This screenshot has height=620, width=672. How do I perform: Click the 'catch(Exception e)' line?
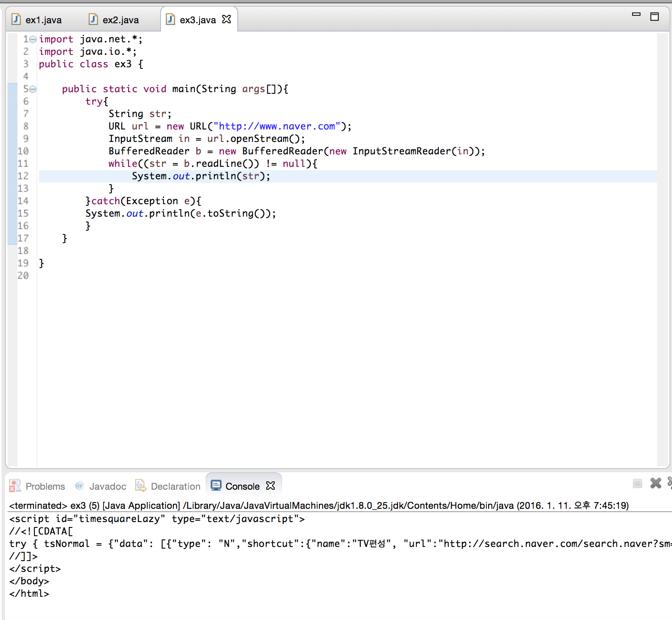[x=144, y=201]
